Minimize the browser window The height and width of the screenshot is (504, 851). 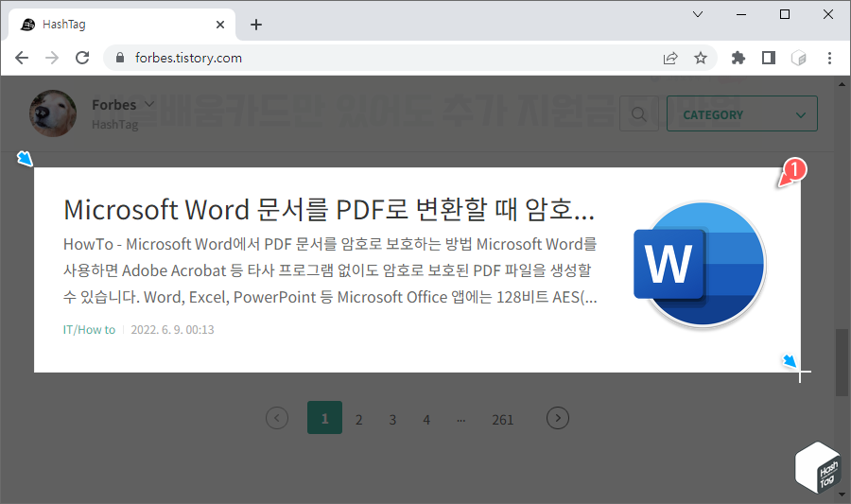741,14
